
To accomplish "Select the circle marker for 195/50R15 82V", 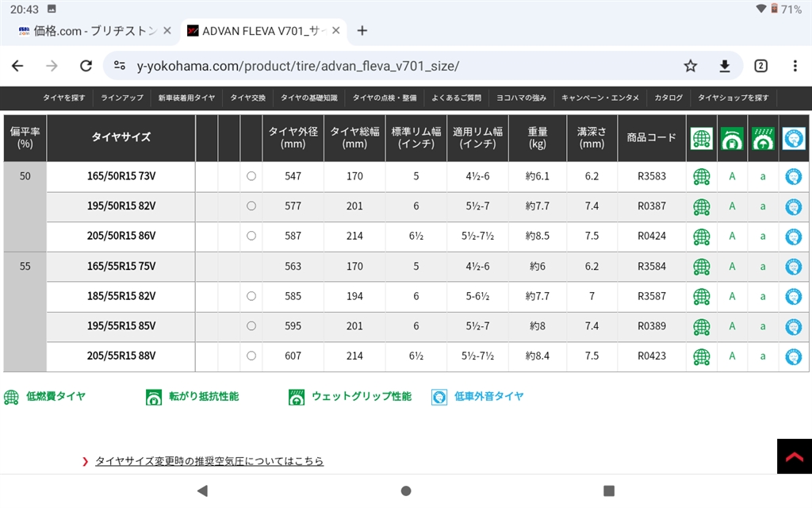I will click(x=251, y=206).
